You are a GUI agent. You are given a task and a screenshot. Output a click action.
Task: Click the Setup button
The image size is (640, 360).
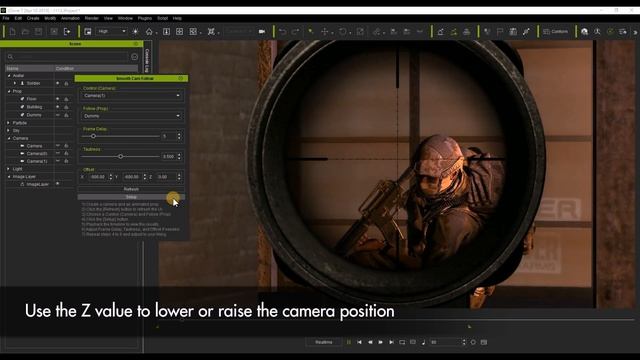tap(131, 197)
